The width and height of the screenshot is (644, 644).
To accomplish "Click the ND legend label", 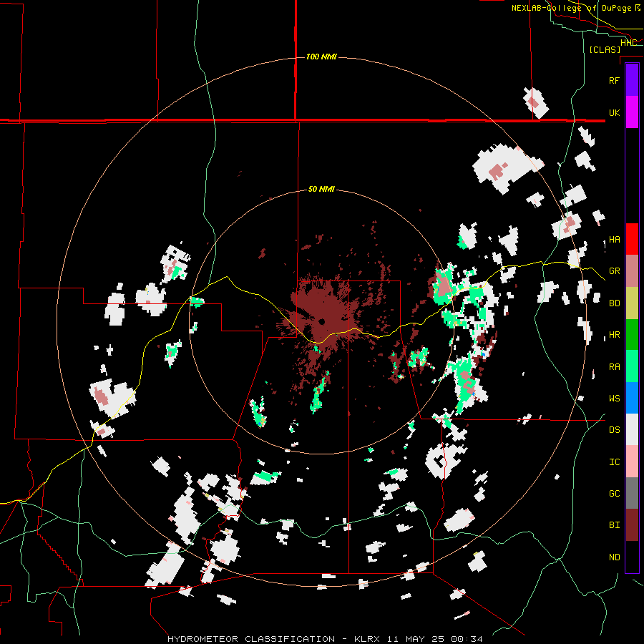I will (614, 557).
